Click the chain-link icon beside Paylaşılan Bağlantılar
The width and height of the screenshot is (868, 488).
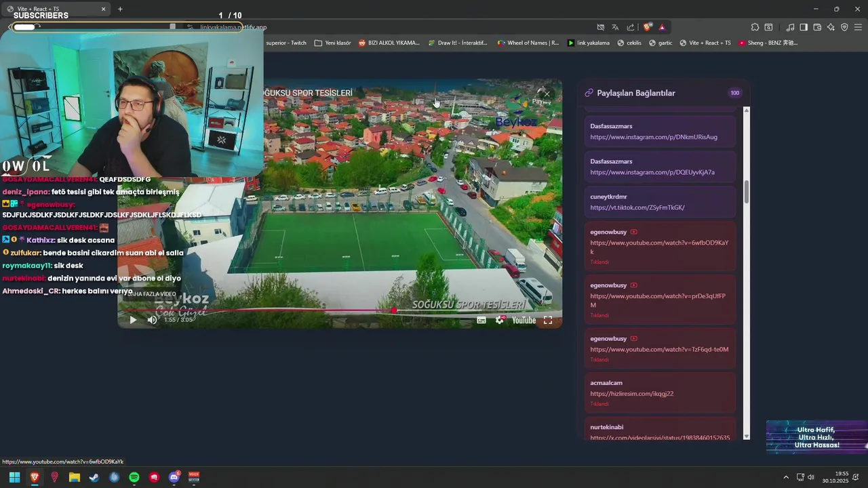click(589, 93)
